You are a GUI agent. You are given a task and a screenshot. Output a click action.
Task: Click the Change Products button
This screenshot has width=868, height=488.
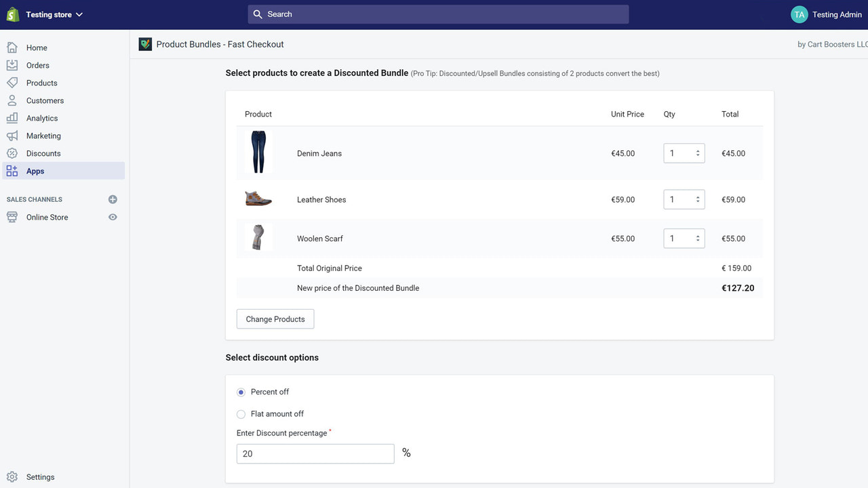275,319
